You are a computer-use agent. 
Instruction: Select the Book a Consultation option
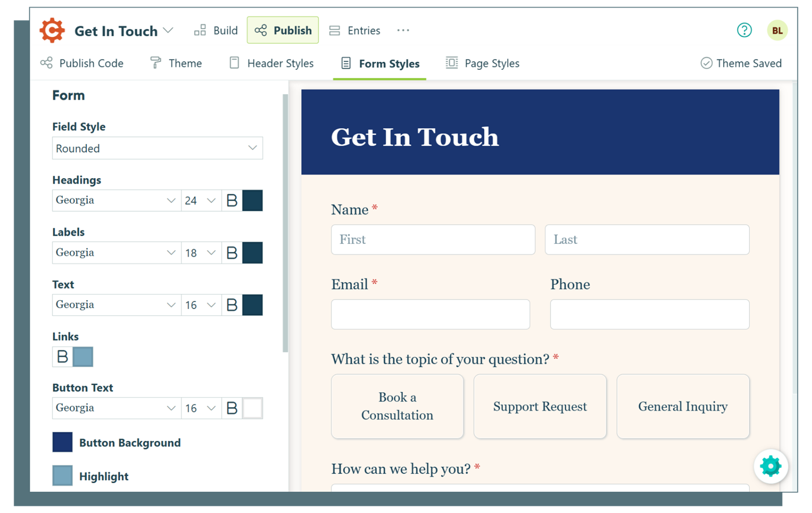[397, 406]
